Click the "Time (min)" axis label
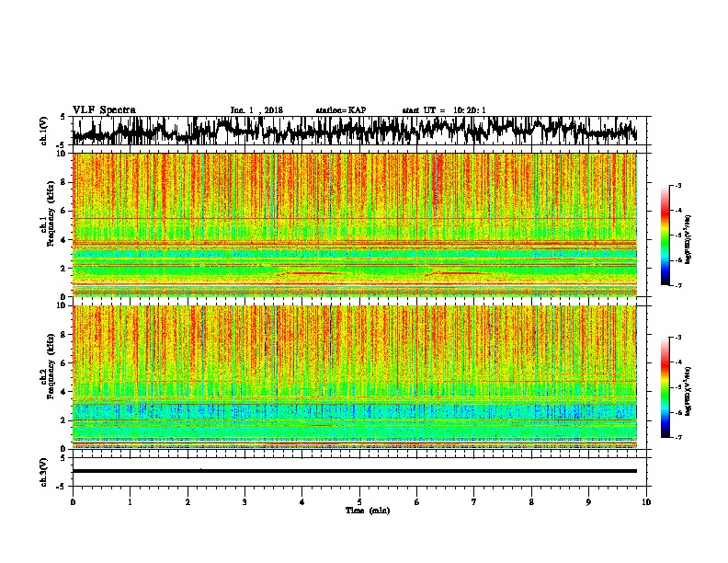 tap(368, 511)
